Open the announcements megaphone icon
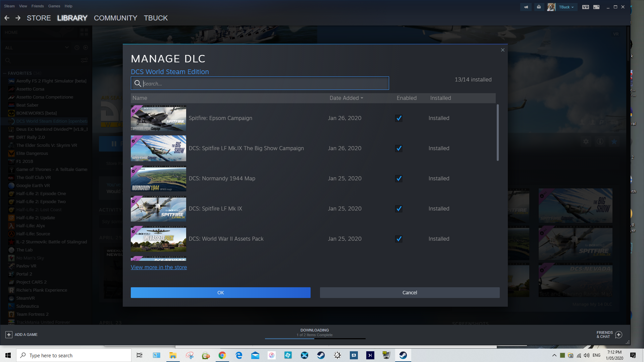The width and height of the screenshot is (644, 362). [526, 7]
